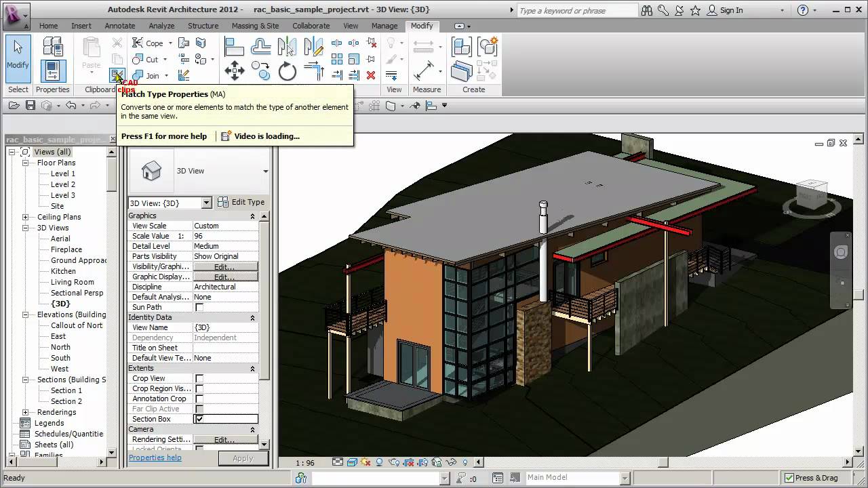Open the 3D View type selector dropdown
Image resolution: width=868 pixels, height=488 pixels.
pos(207,202)
